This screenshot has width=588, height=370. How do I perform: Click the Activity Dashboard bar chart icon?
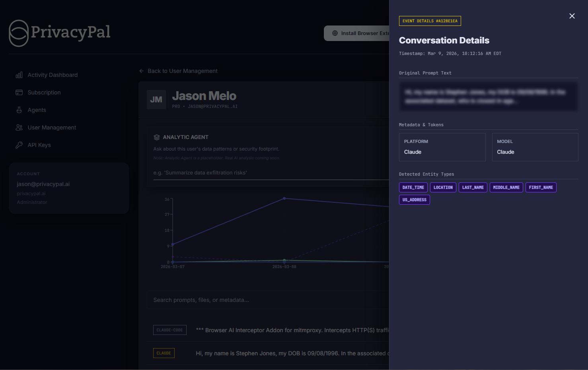click(19, 75)
